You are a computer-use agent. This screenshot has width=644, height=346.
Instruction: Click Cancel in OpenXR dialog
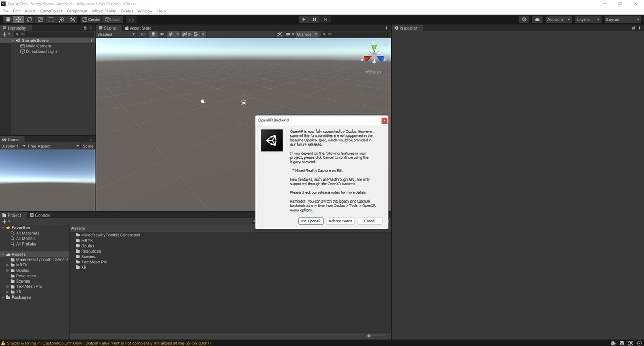[370, 221]
